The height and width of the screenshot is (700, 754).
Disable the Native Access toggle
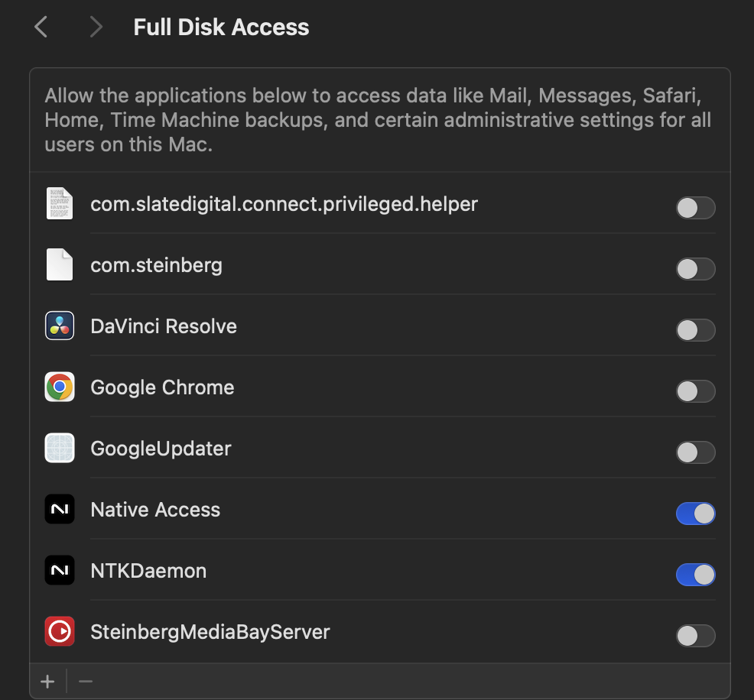pyautogui.click(x=696, y=514)
